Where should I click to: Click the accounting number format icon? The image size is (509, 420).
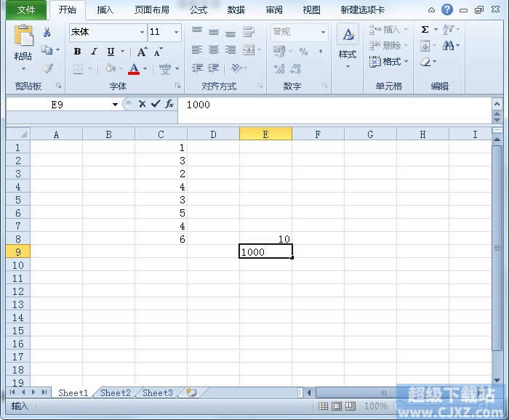click(x=279, y=52)
